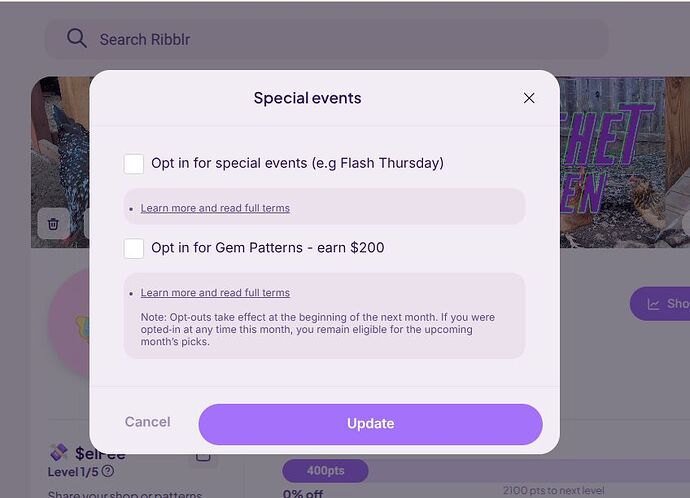690x498 pixels.
Task: Enable opt in for special events checkbox
Action: pos(134,163)
